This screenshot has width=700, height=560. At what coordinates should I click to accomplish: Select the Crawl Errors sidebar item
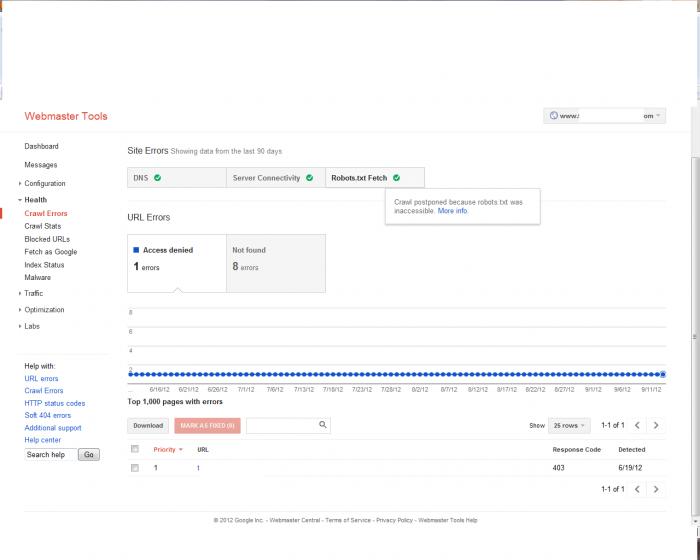click(x=46, y=213)
